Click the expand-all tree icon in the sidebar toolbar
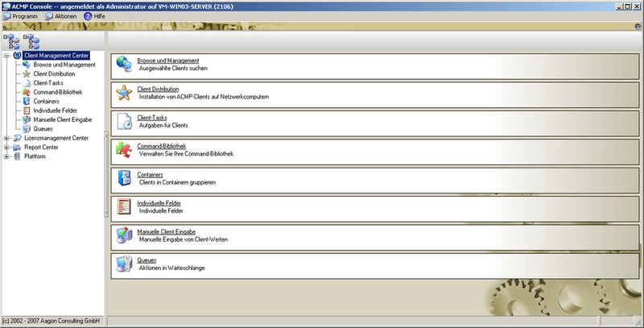This screenshot has width=644, height=328. (11, 42)
